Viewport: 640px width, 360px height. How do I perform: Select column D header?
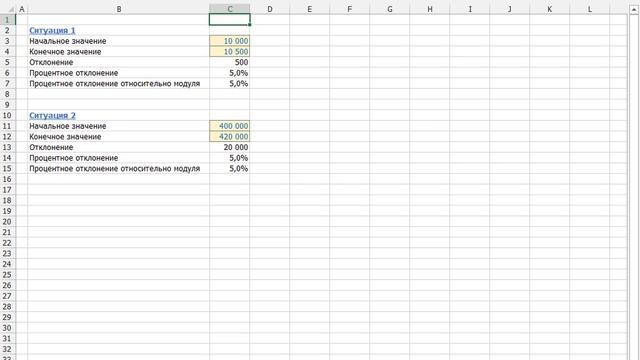point(270,9)
